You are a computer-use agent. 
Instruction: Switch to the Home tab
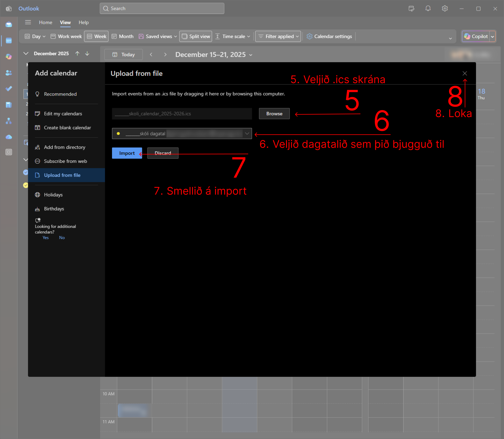point(46,22)
